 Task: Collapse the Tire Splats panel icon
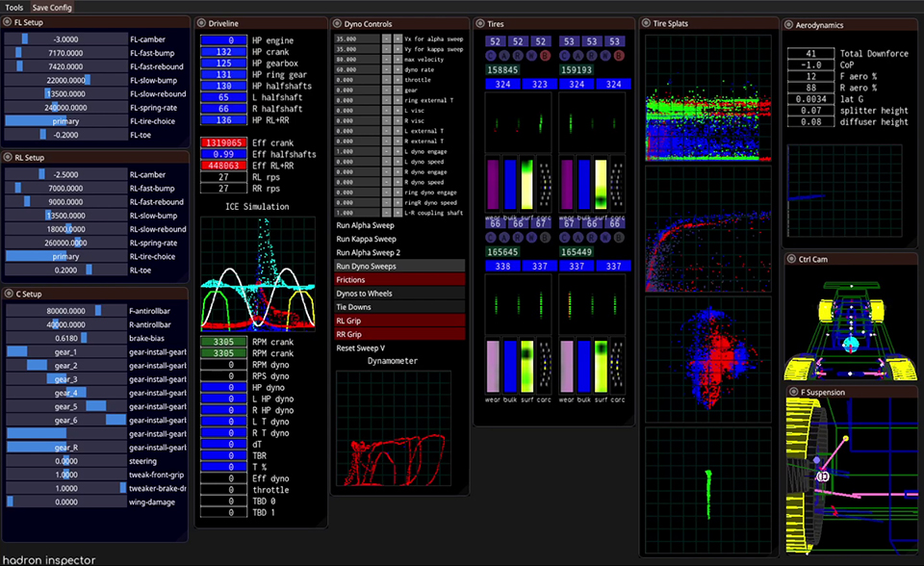(646, 23)
